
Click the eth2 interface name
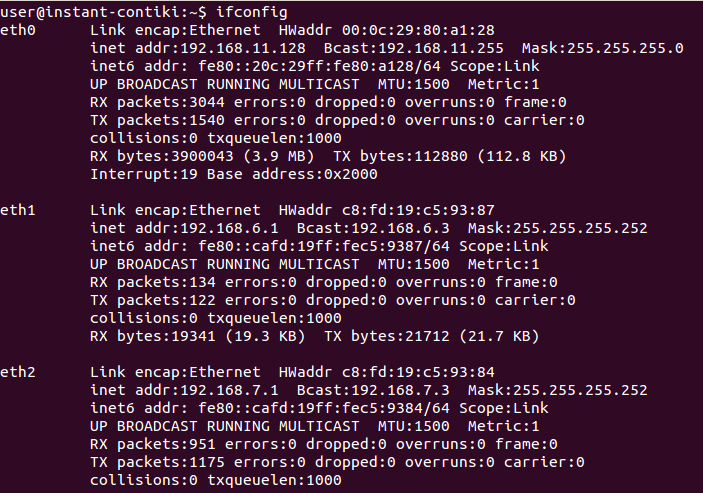pyautogui.click(x=18, y=372)
